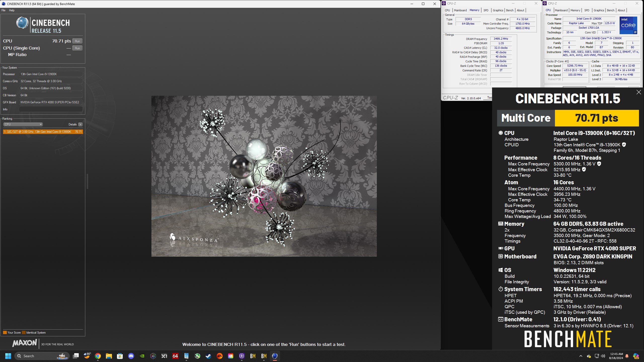Grab the left panel splitter handle
This screenshot has width=644, height=362.
[x=87, y=181]
